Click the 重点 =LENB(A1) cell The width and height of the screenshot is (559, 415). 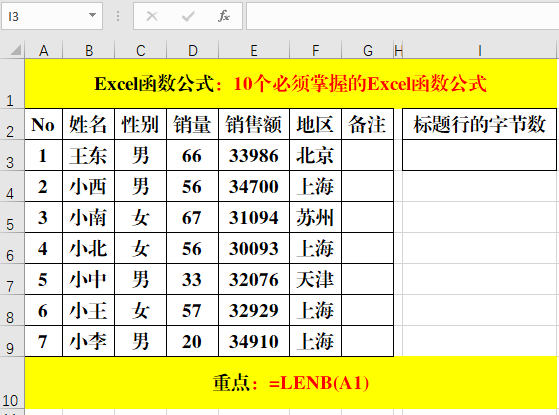291,383
